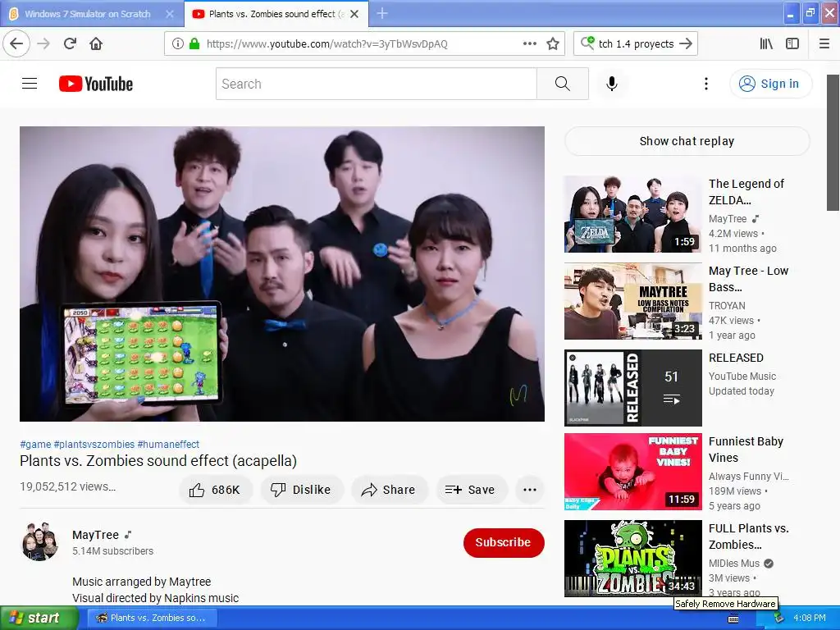Click Show chat replay button
840x630 pixels.
coord(687,141)
